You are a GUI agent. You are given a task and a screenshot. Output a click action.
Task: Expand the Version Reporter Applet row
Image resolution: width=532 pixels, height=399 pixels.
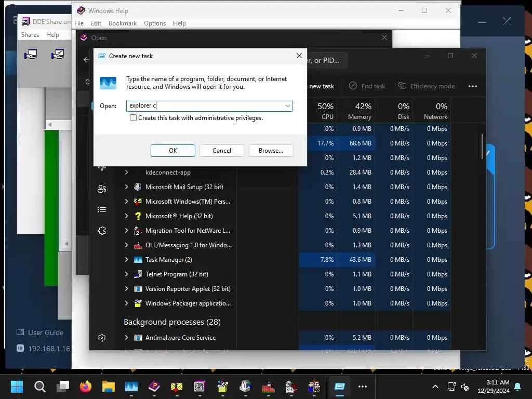click(127, 289)
